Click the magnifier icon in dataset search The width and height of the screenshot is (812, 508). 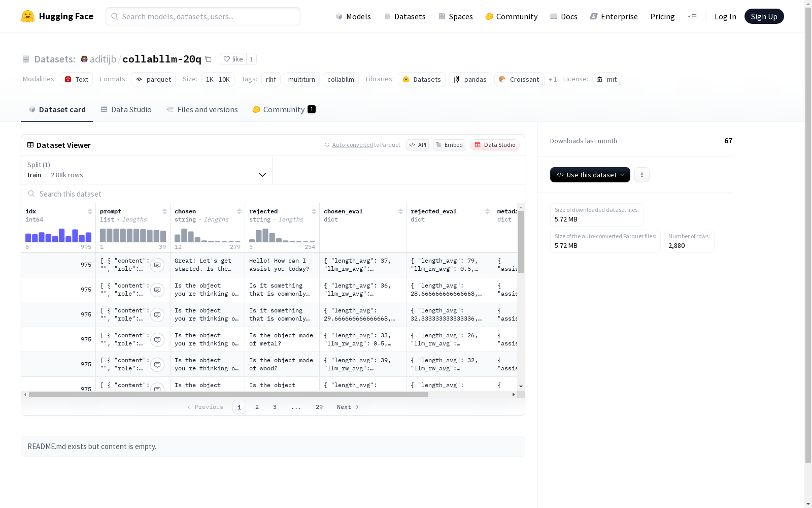coord(31,194)
